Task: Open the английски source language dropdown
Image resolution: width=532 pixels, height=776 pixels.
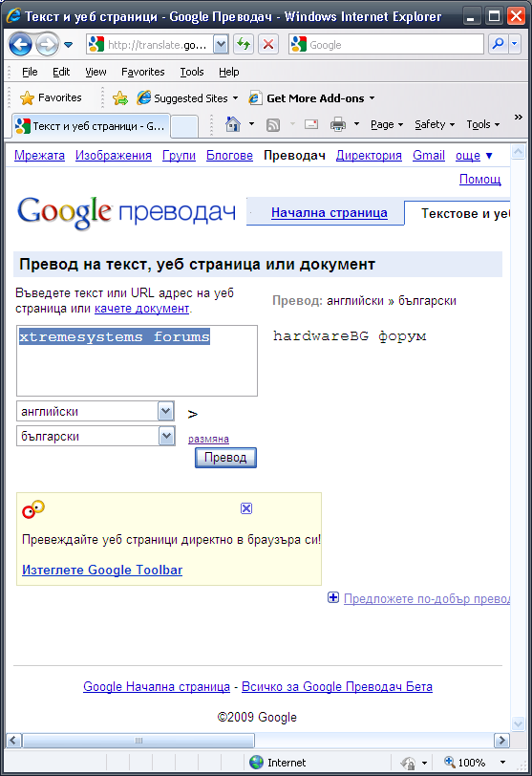Action: click(165, 411)
